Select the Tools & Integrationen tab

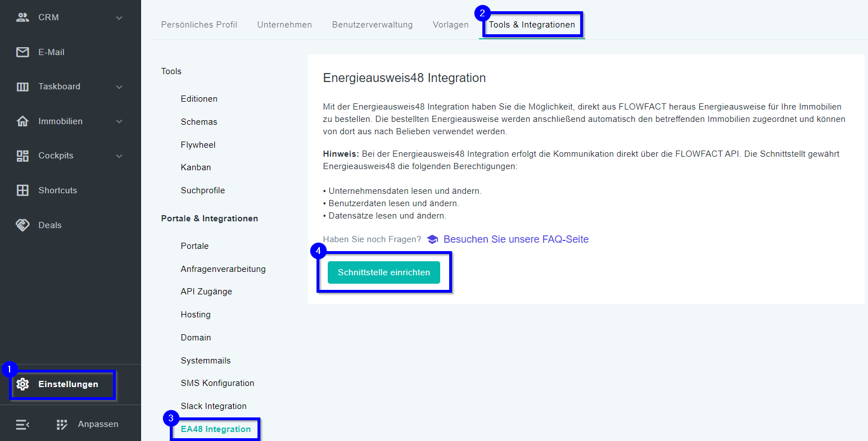coord(532,25)
